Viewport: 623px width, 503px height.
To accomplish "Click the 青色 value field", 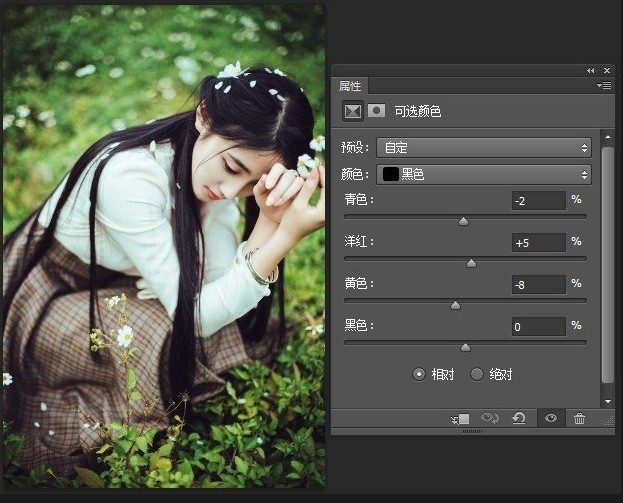I will point(538,201).
